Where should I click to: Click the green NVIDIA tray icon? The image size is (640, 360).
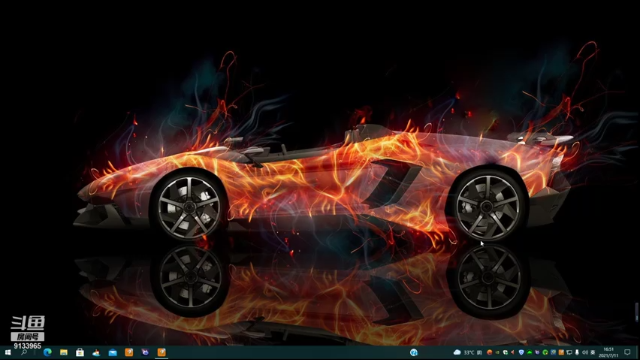pos(497,352)
